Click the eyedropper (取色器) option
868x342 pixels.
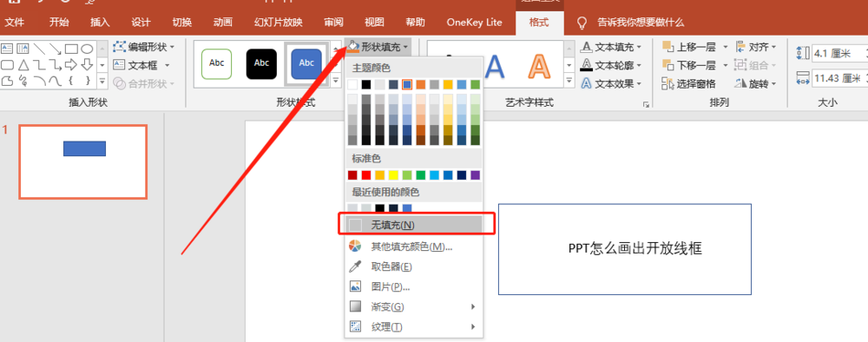[x=413, y=266]
